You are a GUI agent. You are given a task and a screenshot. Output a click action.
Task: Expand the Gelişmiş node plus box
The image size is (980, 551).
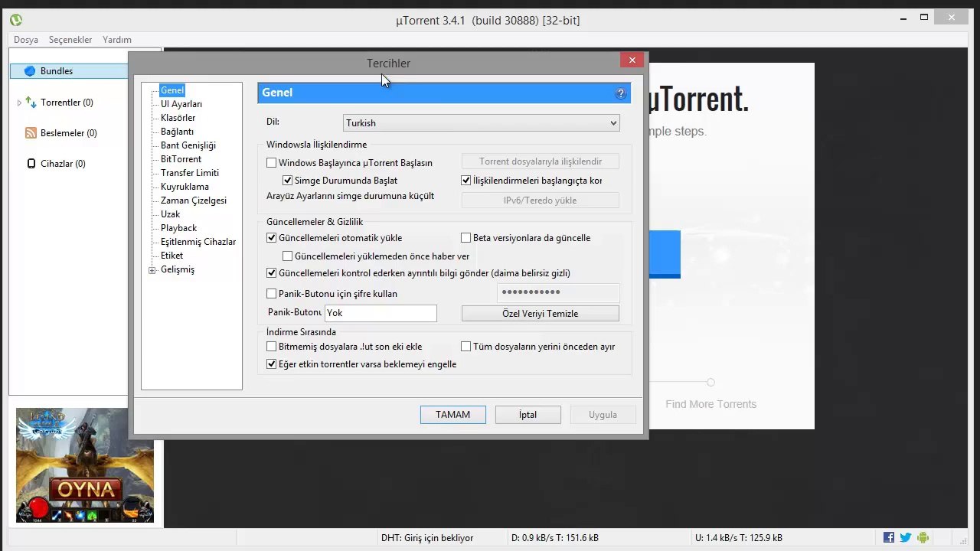(x=152, y=270)
